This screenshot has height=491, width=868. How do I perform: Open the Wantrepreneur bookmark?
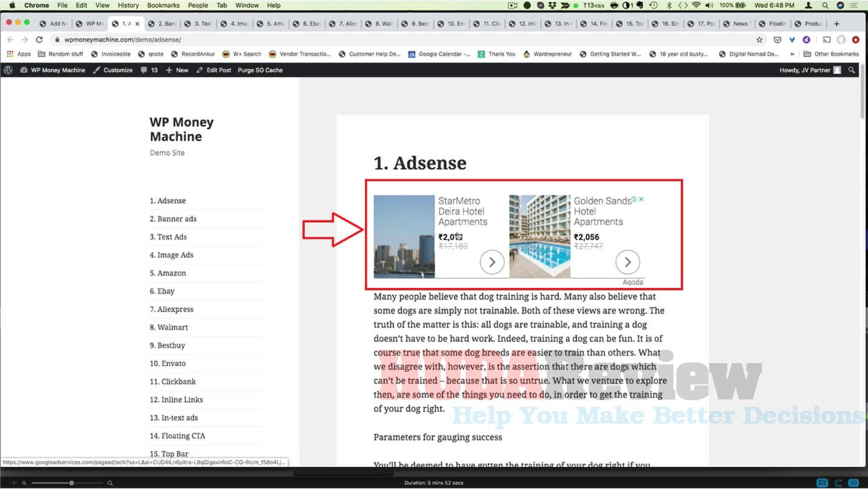pos(547,54)
